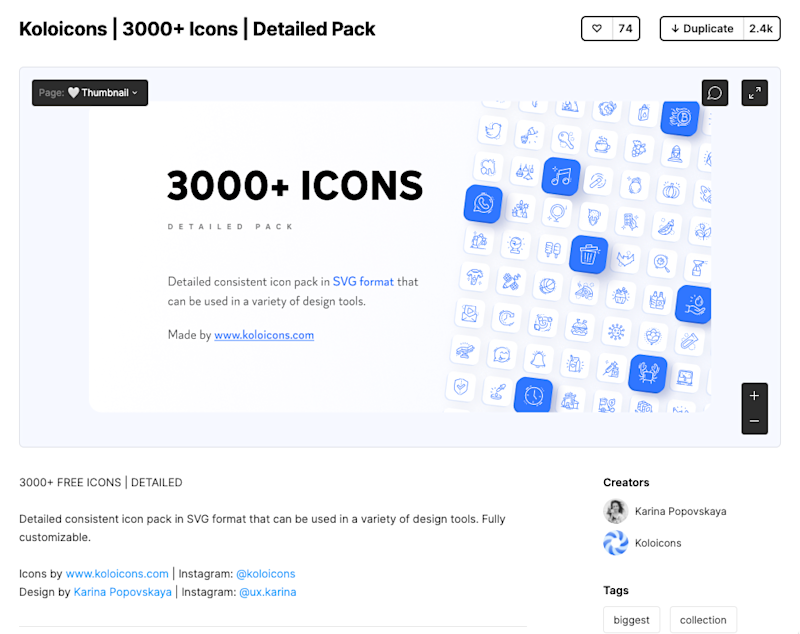The height and width of the screenshot is (634, 800).
Task: Open creator Karina Popovskaya profile
Action: click(x=681, y=512)
